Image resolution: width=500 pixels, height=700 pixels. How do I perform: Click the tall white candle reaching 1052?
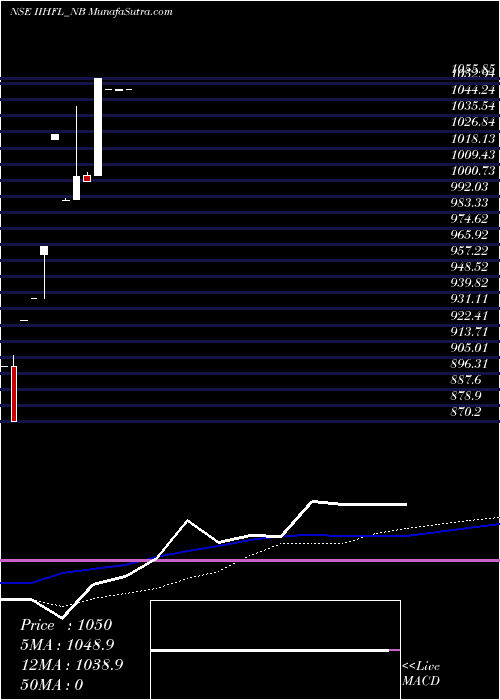click(x=98, y=127)
